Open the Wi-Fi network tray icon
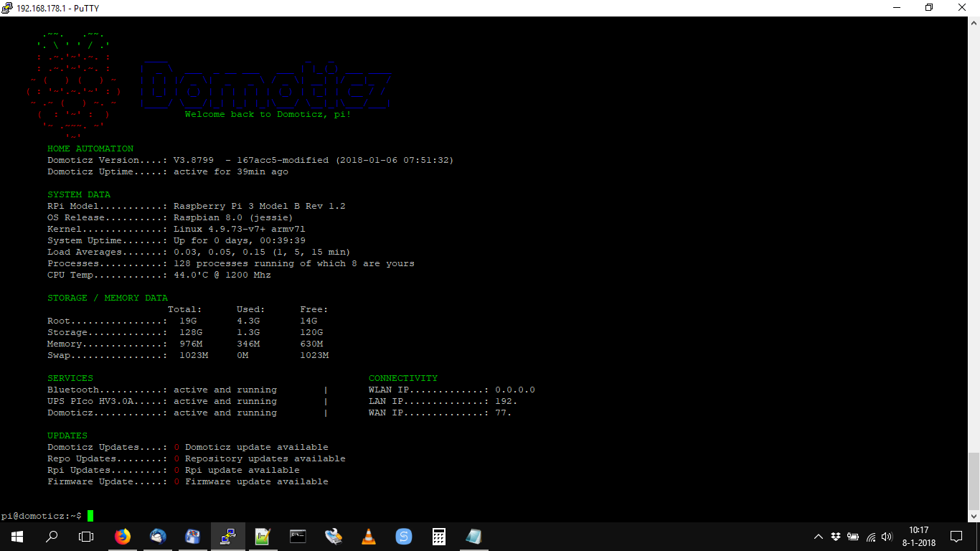980x551 pixels. [871, 537]
